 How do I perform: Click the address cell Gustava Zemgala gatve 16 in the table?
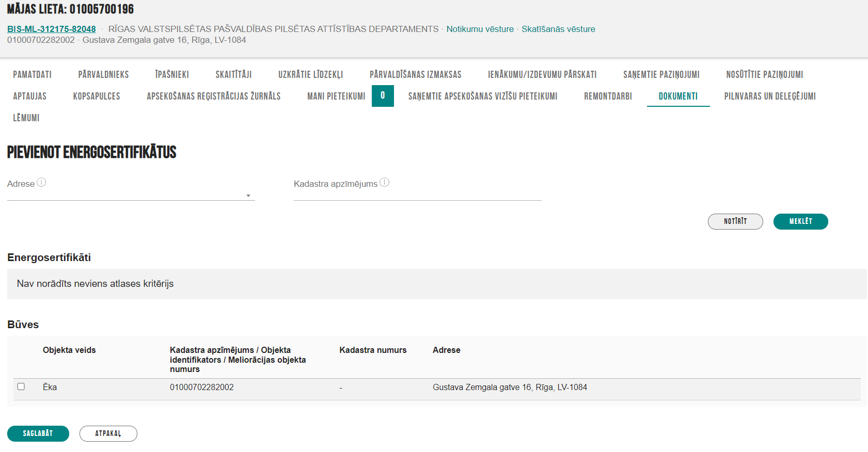pyautogui.click(x=510, y=387)
